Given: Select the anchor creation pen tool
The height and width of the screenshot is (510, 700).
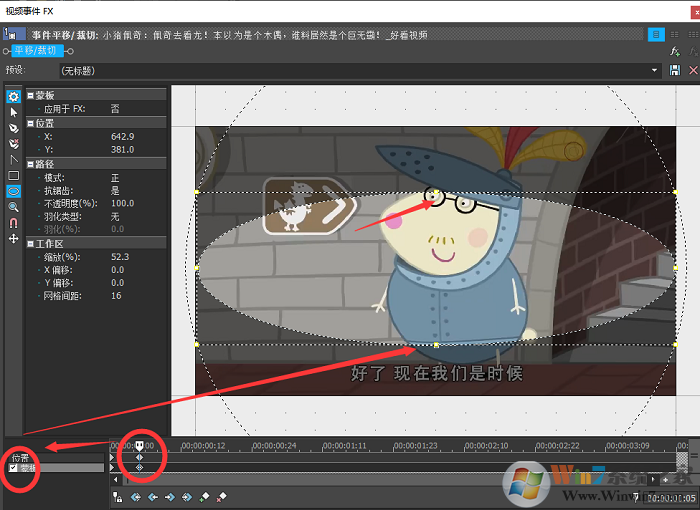Looking at the screenshot, I should click(14, 128).
